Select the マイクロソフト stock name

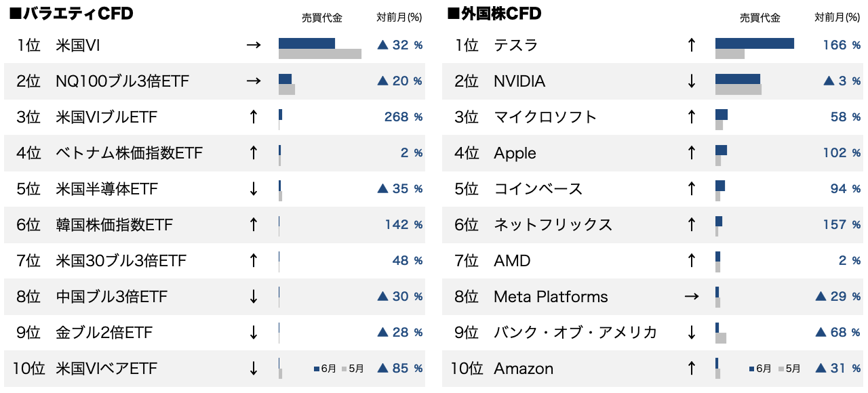point(545,117)
